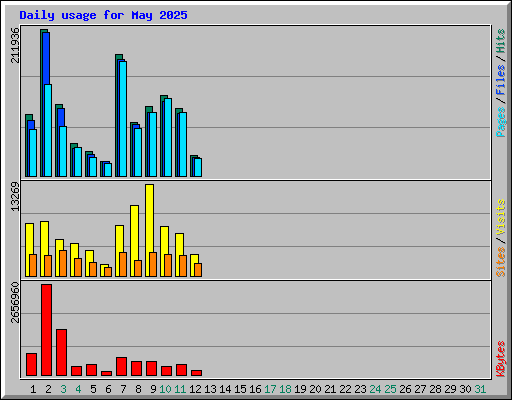Click day label 27 on the x-axis
Image resolution: width=512 pixels, height=400 pixels.
[x=420, y=389]
